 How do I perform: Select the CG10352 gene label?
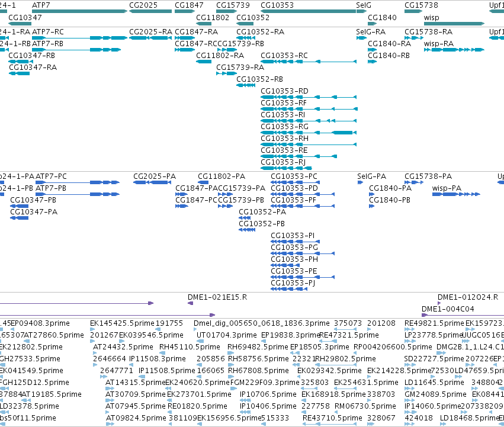coord(253,17)
